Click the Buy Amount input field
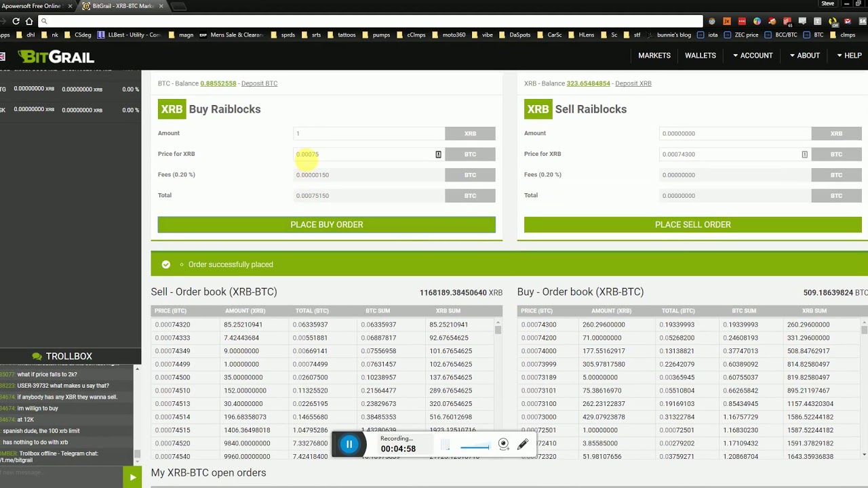This screenshot has height=488, width=868. coord(369,134)
